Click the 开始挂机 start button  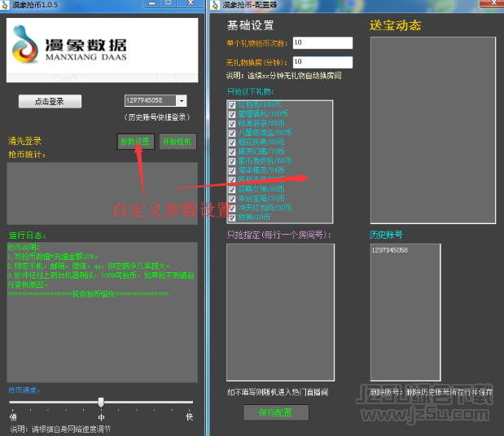click(177, 142)
